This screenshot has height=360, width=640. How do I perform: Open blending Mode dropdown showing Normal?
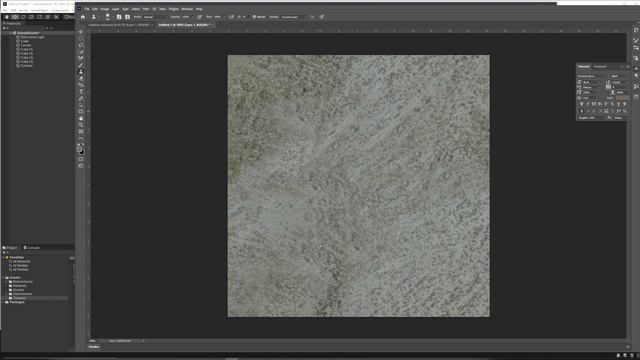click(156, 17)
